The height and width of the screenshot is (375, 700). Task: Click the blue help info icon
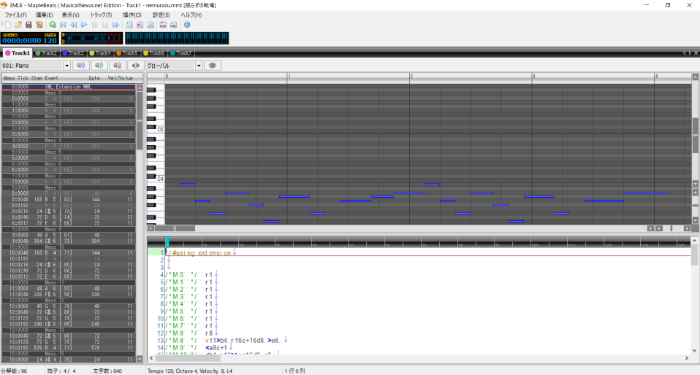click(187, 25)
